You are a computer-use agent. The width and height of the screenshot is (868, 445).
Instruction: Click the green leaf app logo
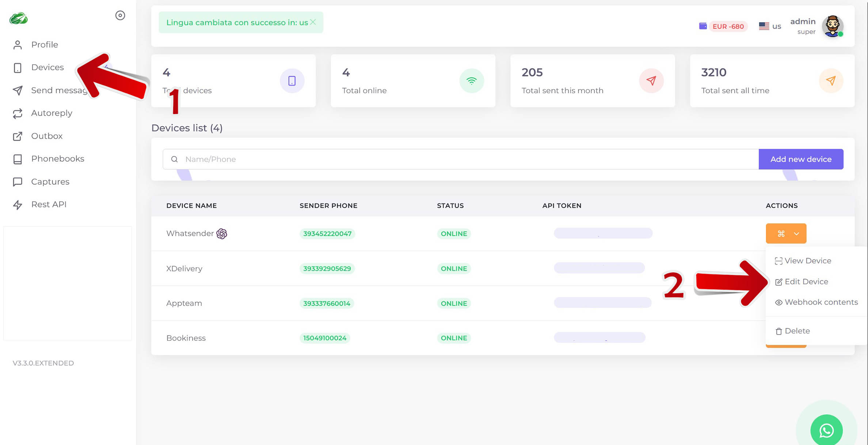(19, 18)
